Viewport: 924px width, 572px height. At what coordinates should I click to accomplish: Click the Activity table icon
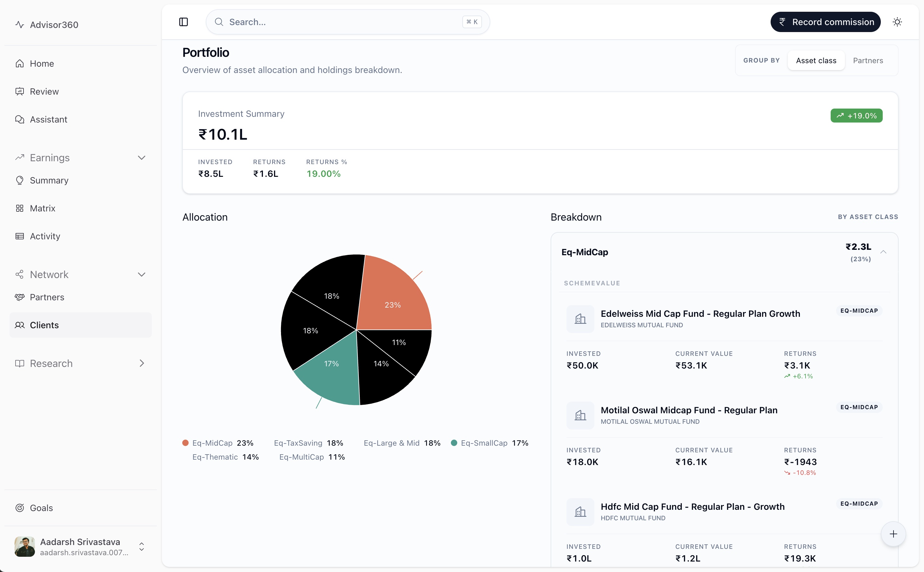click(20, 236)
